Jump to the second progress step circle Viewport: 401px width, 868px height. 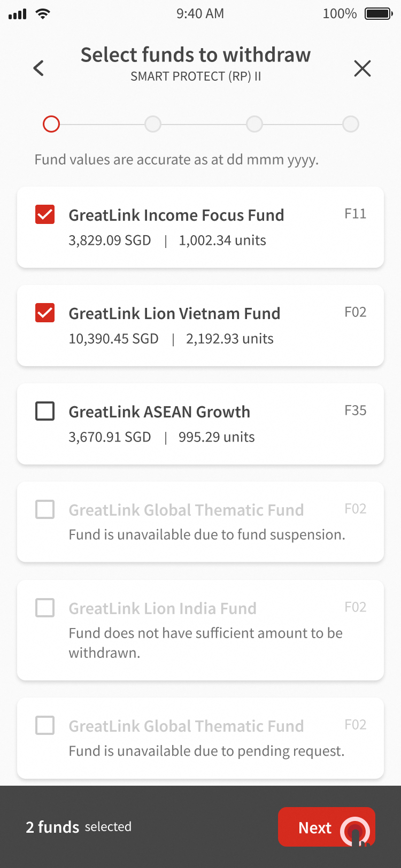pos(153,124)
